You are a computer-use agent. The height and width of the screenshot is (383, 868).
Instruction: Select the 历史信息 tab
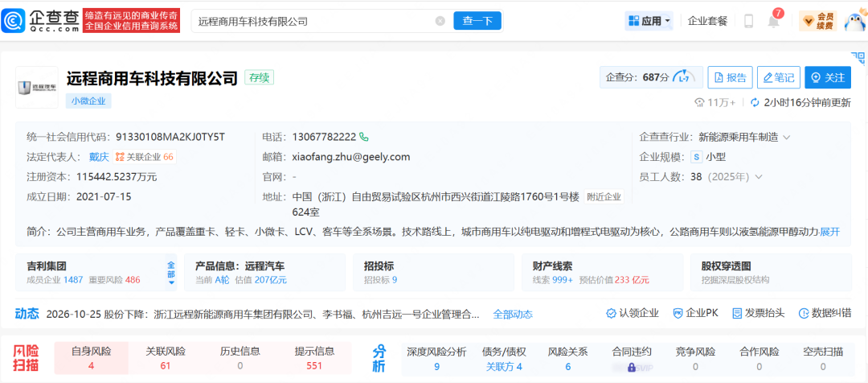coord(240,358)
